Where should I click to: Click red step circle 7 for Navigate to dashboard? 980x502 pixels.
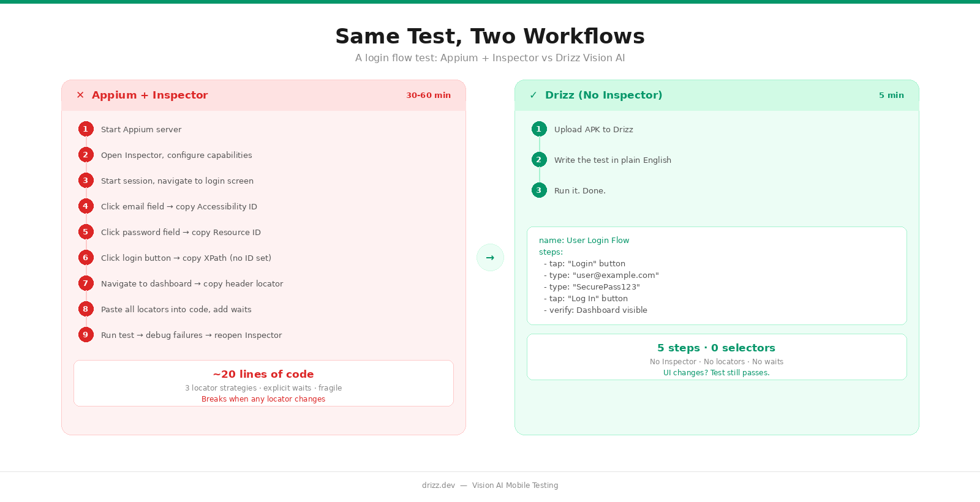click(86, 283)
